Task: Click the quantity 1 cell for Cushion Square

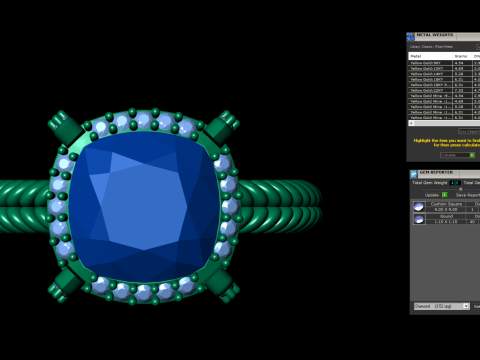Action: (472, 209)
